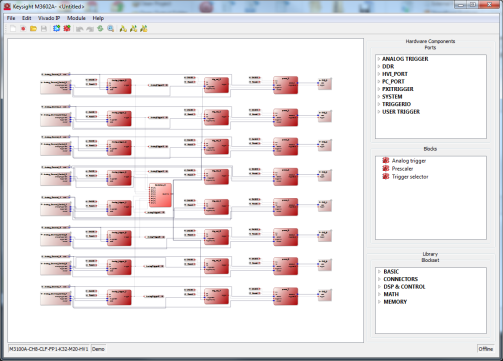This screenshot has width=503, height=361.
Task: Select the top-left analog input port block
Action: point(56,87)
